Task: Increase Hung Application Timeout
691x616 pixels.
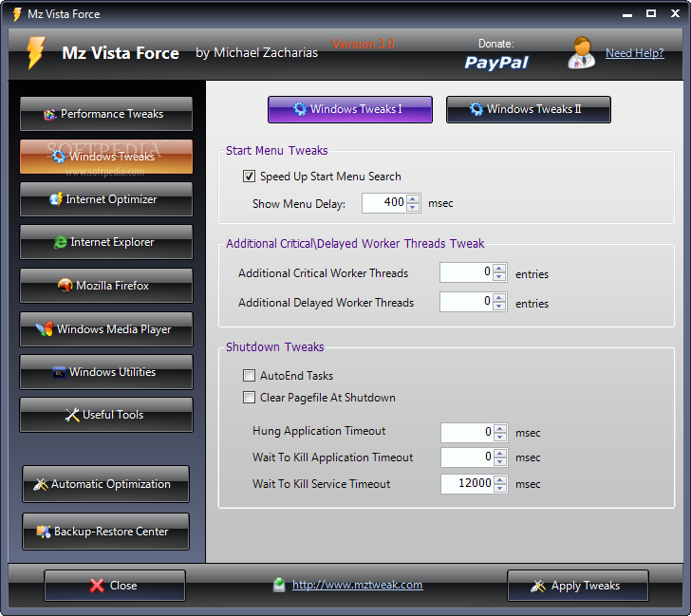Action: tap(499, 429)
